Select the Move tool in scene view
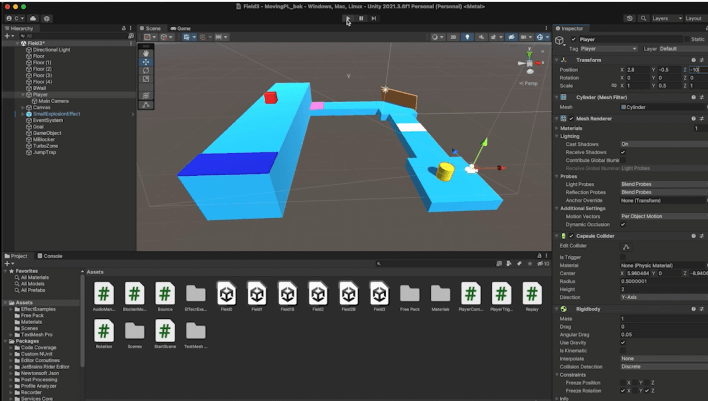708x401 pixels. pos(146,62)
